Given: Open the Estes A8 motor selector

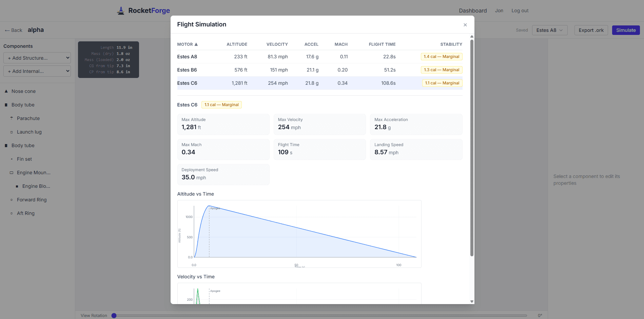Looking at the screenshot, I should 549,30.
